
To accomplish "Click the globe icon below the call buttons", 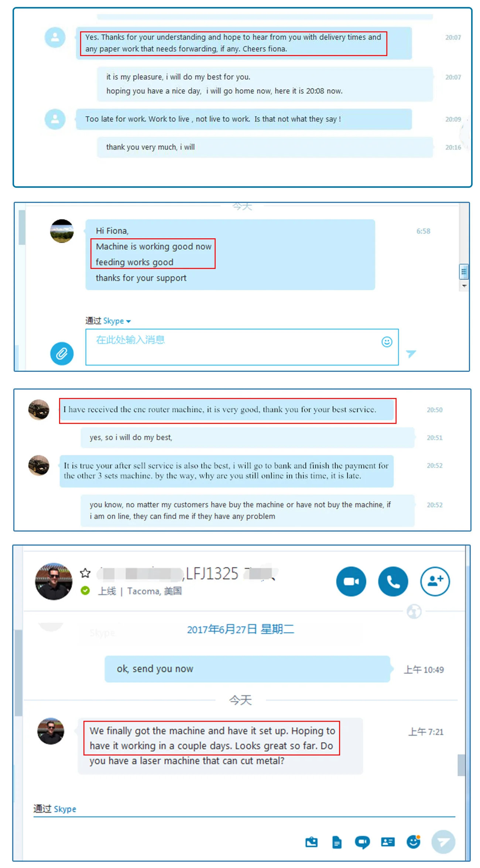I will 414,611.
